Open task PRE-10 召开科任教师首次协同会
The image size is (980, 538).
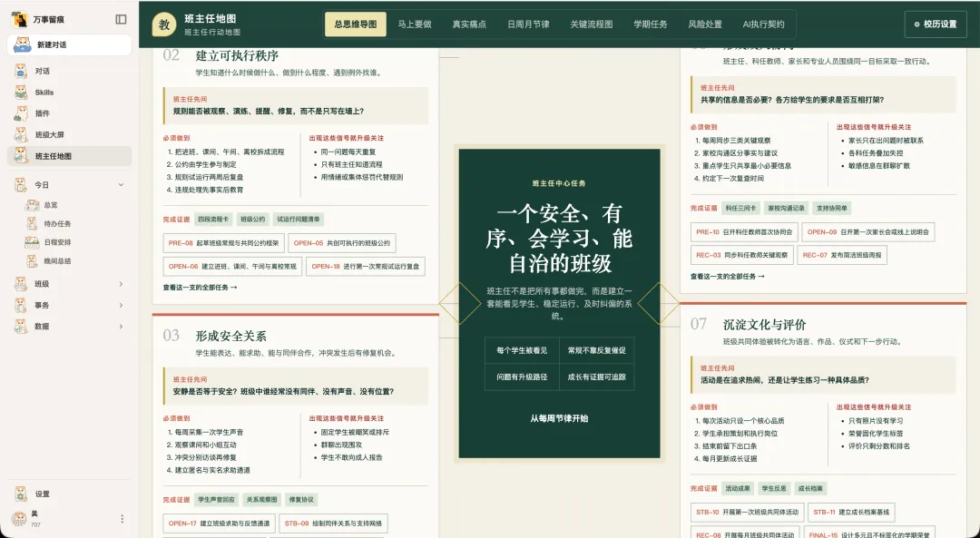pyautogui.click(x=744, y=232)
